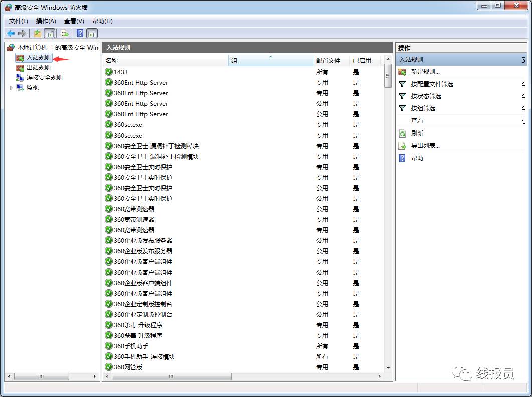Select the 入站规则 tree node
532x397 pixels.
[x=38, y=58]
